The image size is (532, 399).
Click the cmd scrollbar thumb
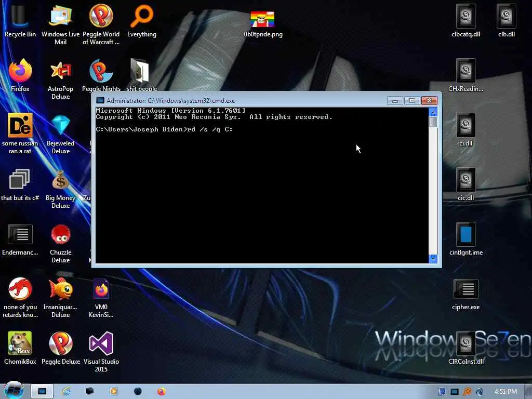(433, 122)
